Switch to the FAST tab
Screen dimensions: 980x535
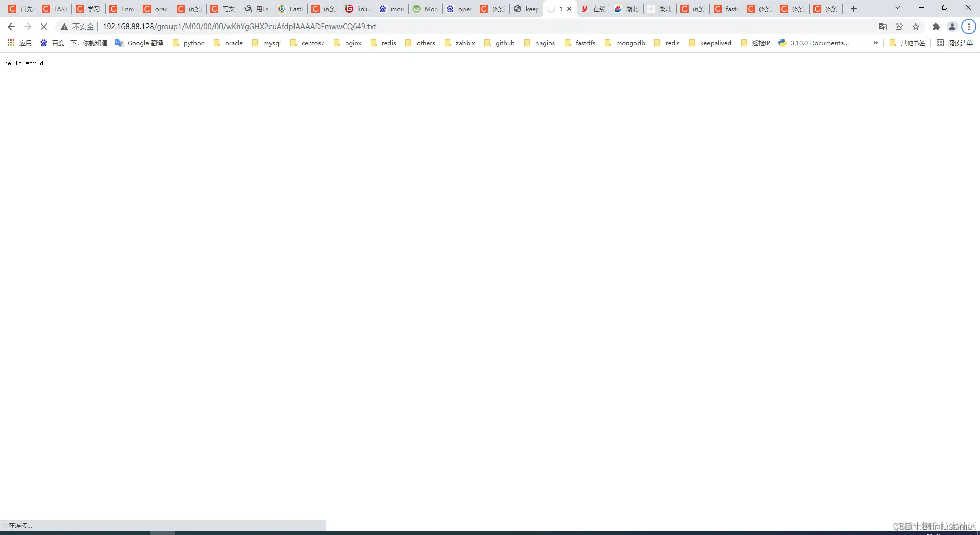pos(54,9)
